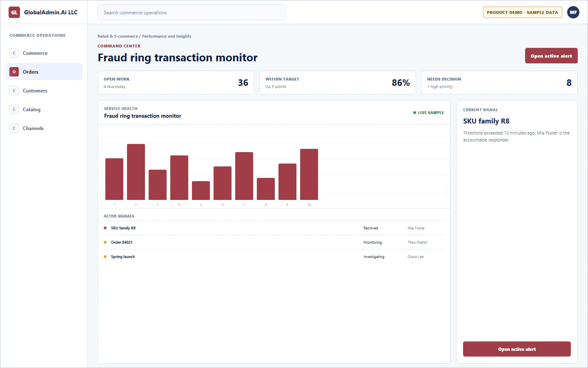Click owner name Grace Lee
588x368 pixels.
click(x=415, y=257)
